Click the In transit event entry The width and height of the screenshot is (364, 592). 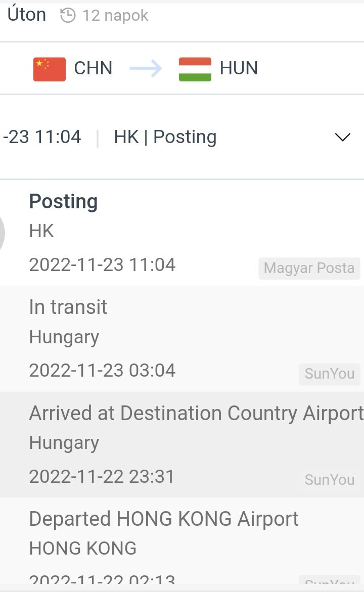click(68, 307)
